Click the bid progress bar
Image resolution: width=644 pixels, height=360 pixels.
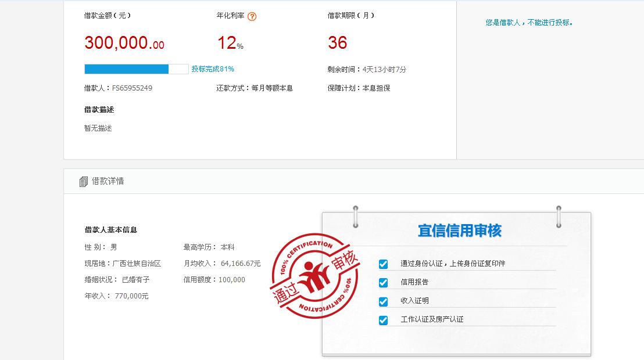tap(137, 69)
